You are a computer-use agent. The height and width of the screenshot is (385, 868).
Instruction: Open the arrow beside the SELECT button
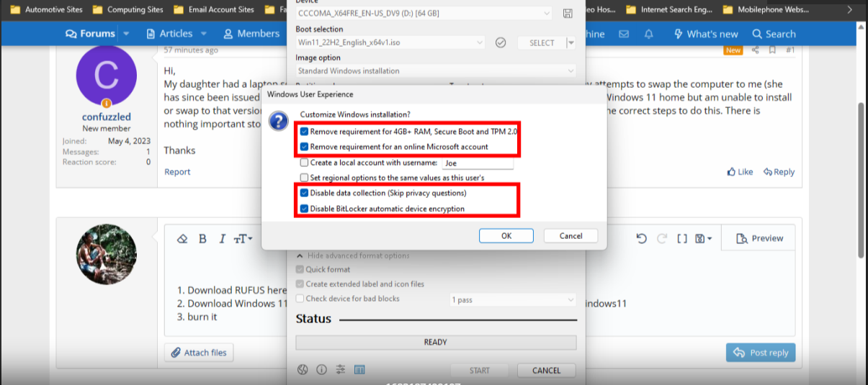pos(571,43)
